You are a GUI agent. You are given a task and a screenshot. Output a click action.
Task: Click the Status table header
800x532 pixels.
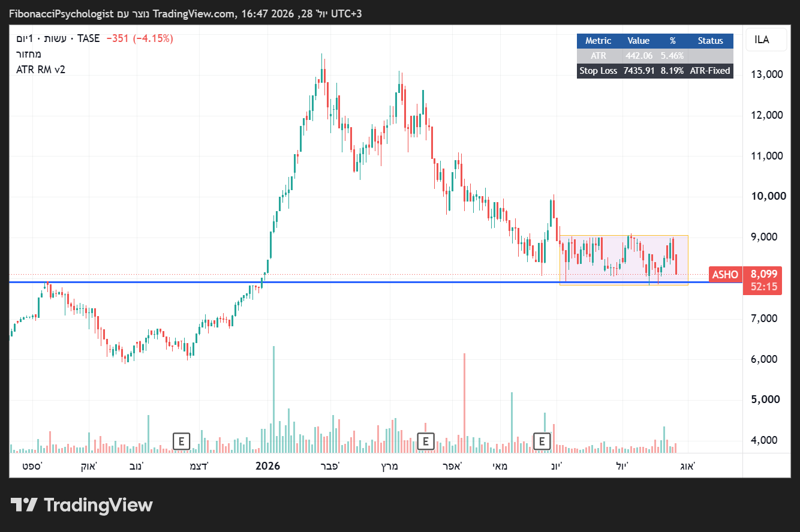click(711, 41)
